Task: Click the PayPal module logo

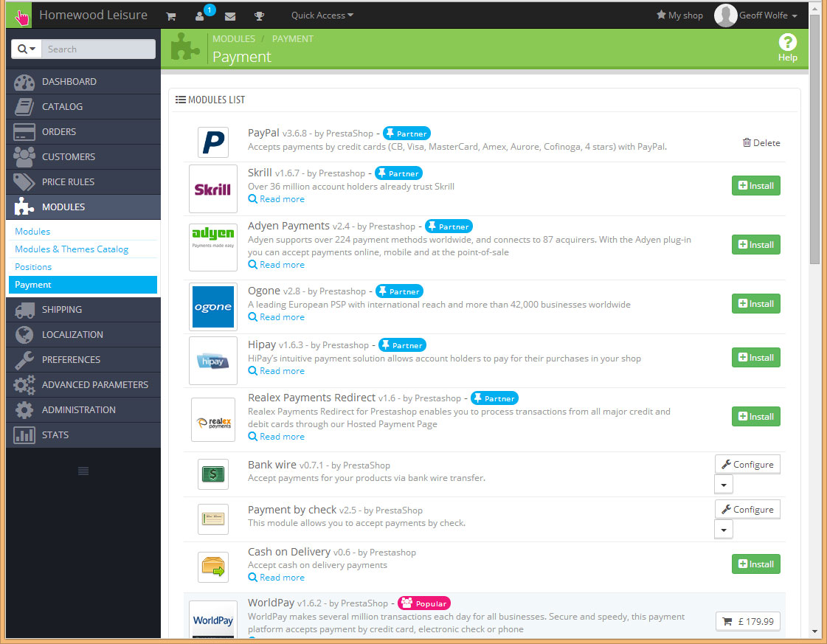Action: click(213, 142)
